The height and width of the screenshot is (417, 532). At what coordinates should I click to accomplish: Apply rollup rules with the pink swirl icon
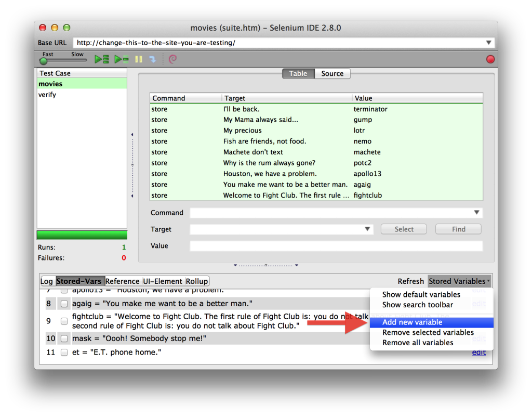click(172, 59)
